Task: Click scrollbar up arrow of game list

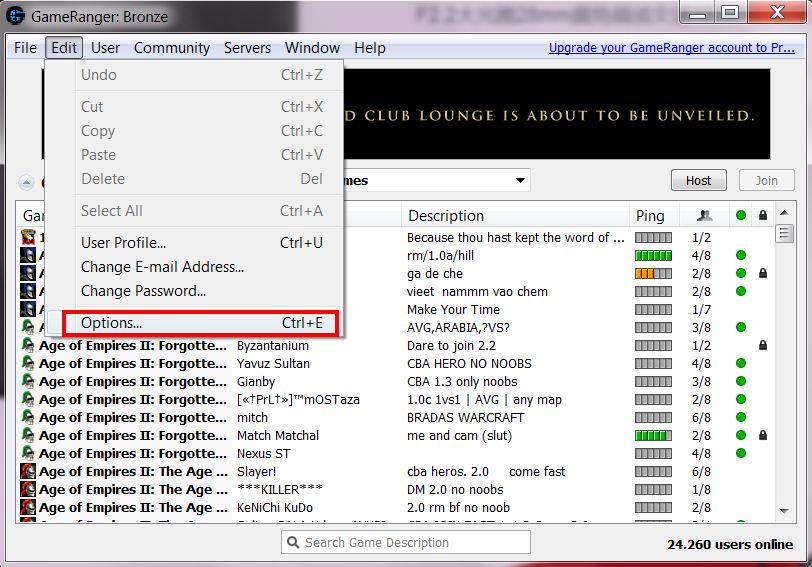Action: pos(784,213)
